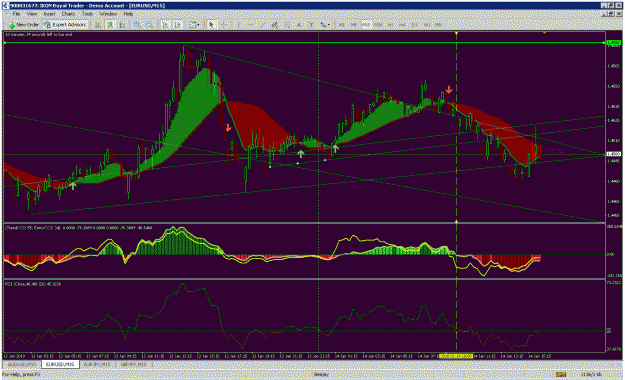This screenshot has height=380, width=625.
Task: Open the arrows objects dropdown
Action: (325, 25)
